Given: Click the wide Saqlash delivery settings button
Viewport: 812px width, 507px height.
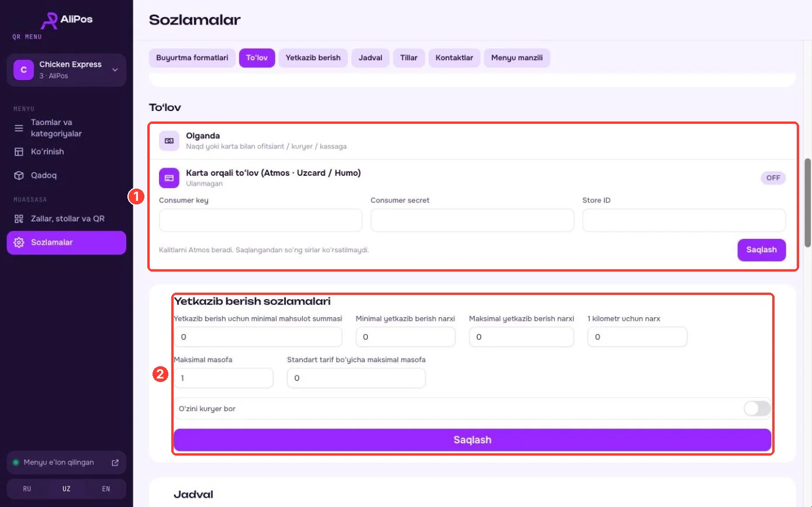Looking at the screenshot, I should pos(472,440).
